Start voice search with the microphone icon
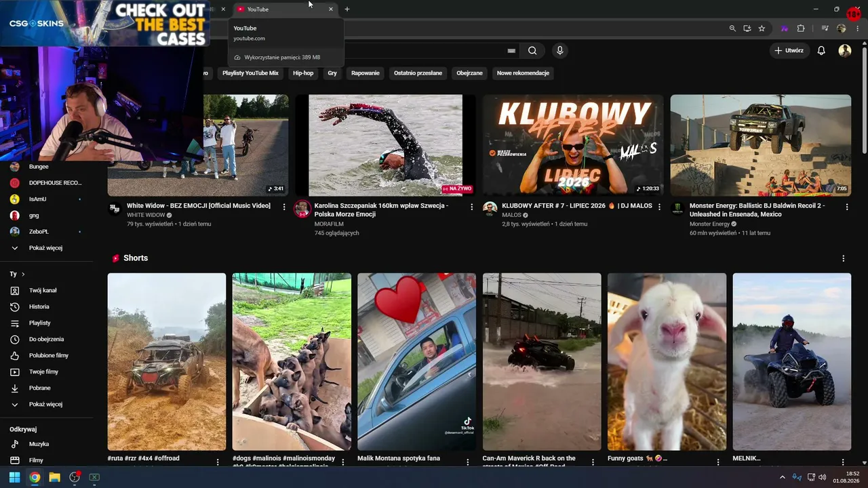The width and height of the screenshot is (868, 488). [x=559, y=50]
